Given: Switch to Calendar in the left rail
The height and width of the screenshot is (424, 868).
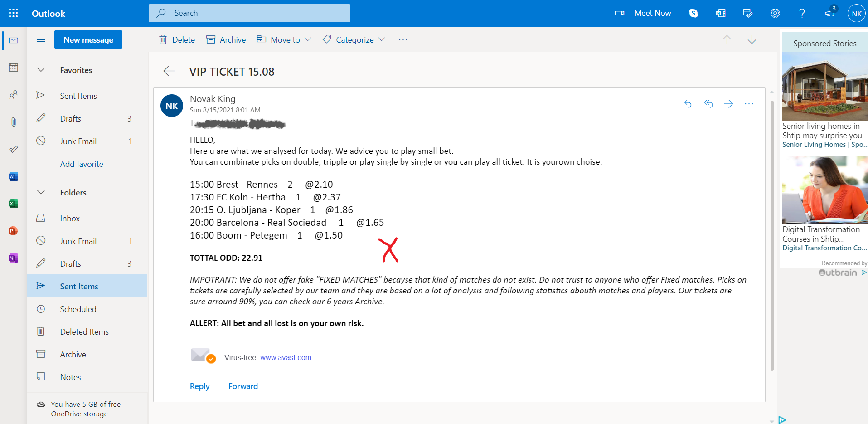Looking at the screenshot, I should pyautogui.click(x=14, y=68).
